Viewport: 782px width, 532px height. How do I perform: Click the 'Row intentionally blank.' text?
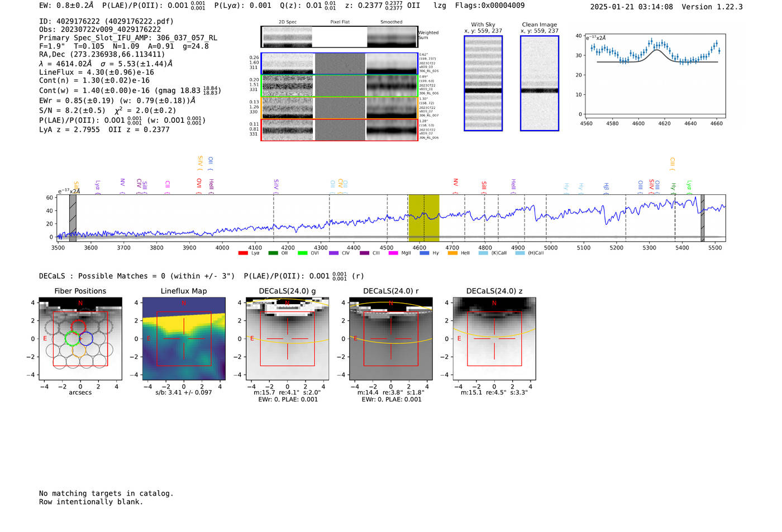[x=91, y=502]
